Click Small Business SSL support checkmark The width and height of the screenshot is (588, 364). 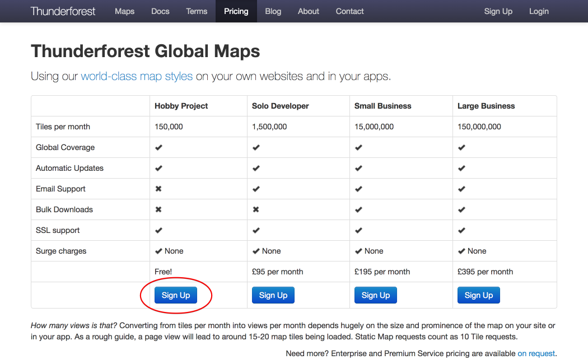click(x=358, y=230)
